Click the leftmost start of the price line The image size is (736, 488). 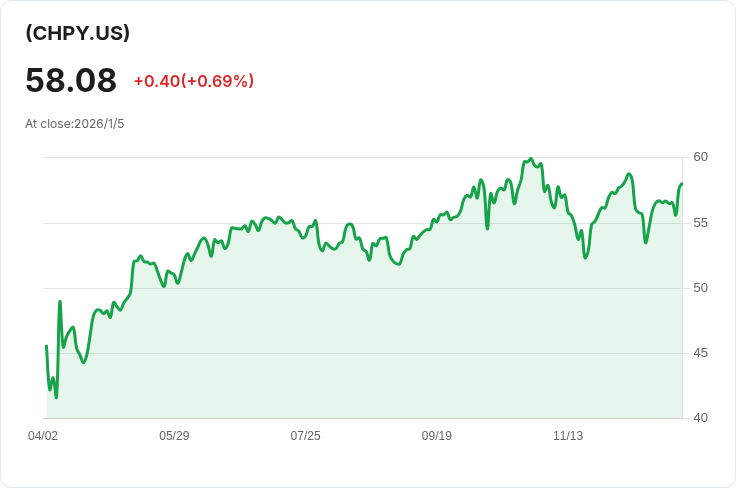pyautogui.click(x=46, y=346)
